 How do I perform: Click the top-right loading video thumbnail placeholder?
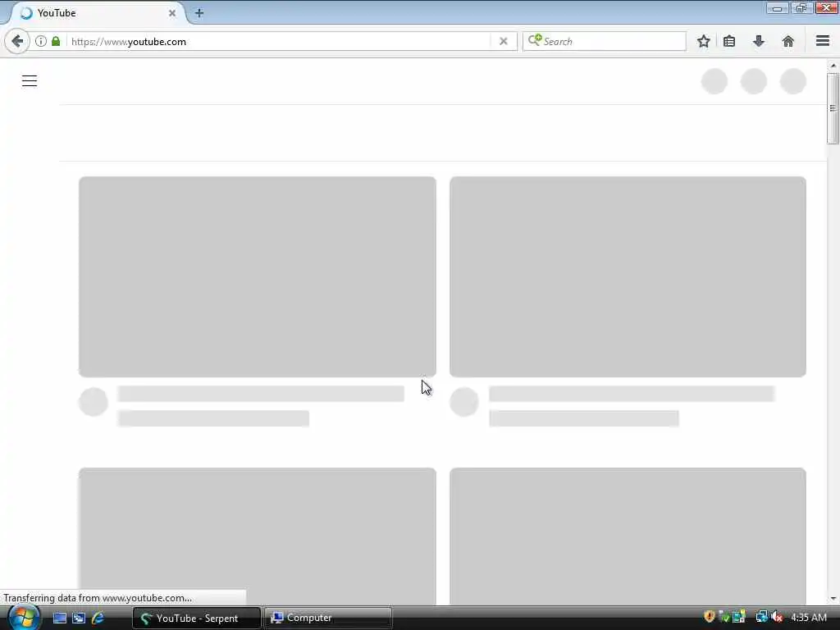point(628,276)
